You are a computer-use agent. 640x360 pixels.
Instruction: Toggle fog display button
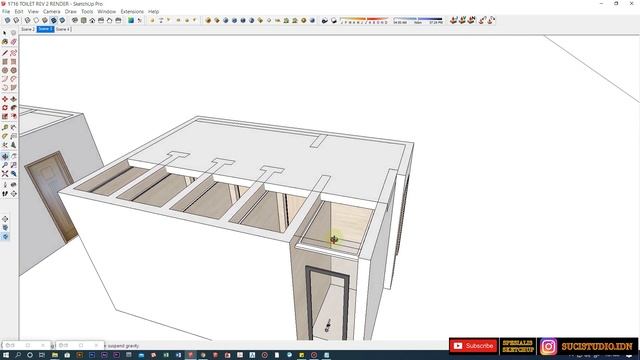tap(333, 20)
